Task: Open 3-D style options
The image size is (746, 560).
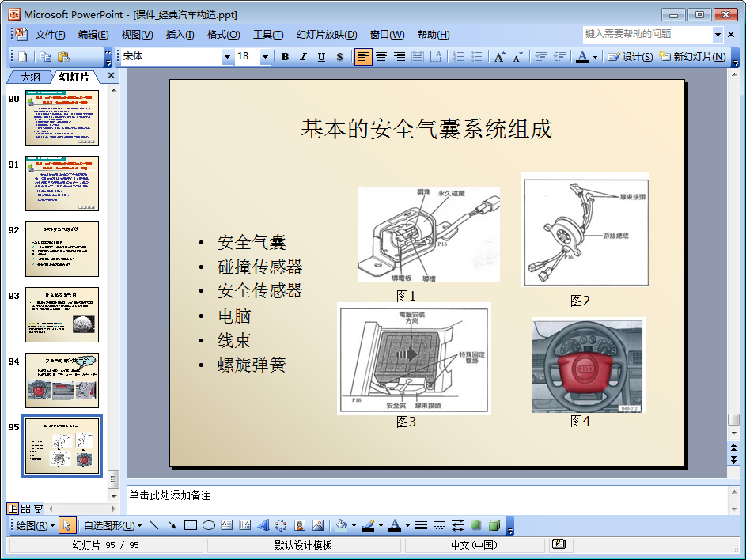Action: 494,525
